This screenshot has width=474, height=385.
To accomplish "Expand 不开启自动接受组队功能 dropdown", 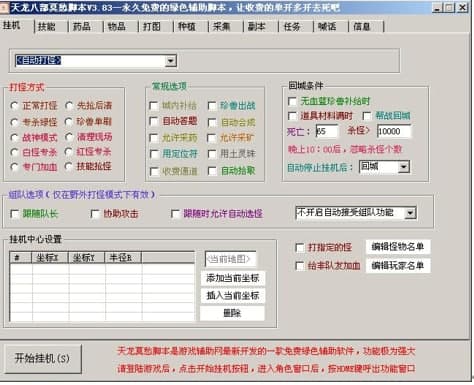I will (x=410, y=213).
